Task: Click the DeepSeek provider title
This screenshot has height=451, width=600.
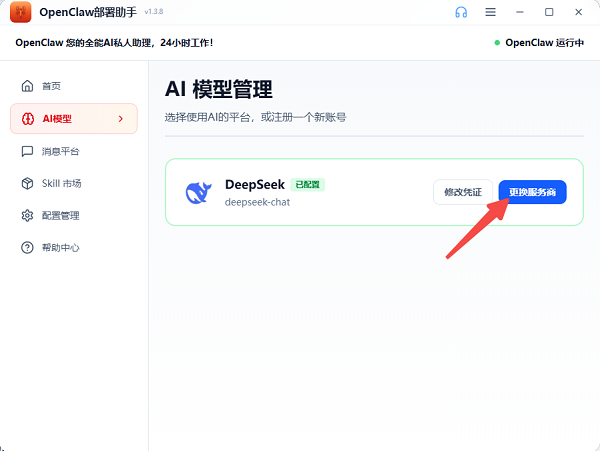Action: 255,184
